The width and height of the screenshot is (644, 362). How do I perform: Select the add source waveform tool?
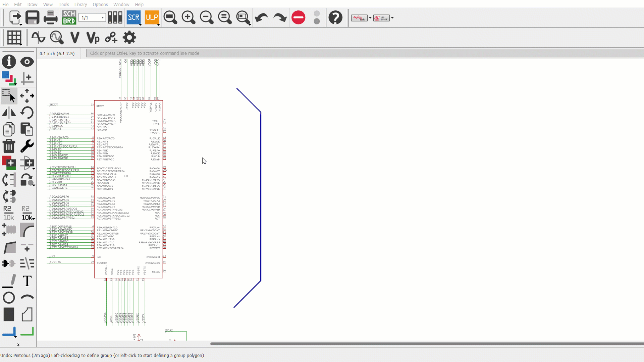pos(38,38)
